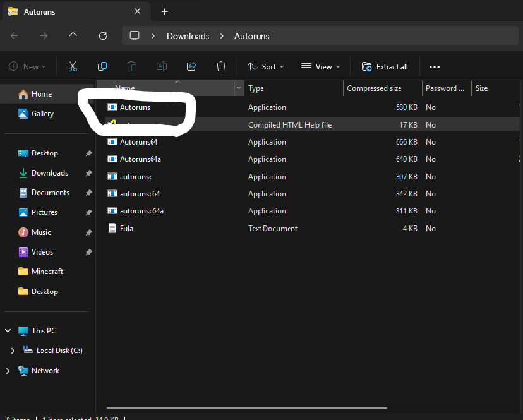Share the selected file
Screen dimensions: 523x420
point(191,67)
